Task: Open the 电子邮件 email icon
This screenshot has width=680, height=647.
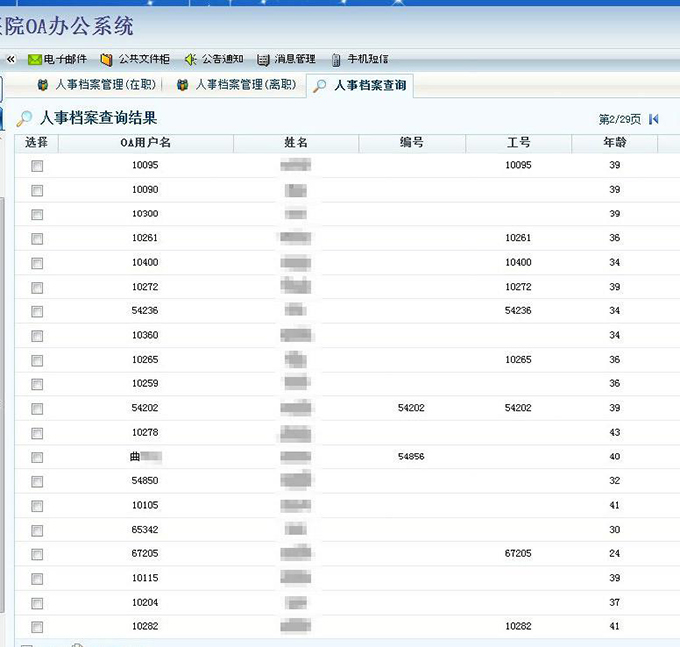Action: pos(35,59)
